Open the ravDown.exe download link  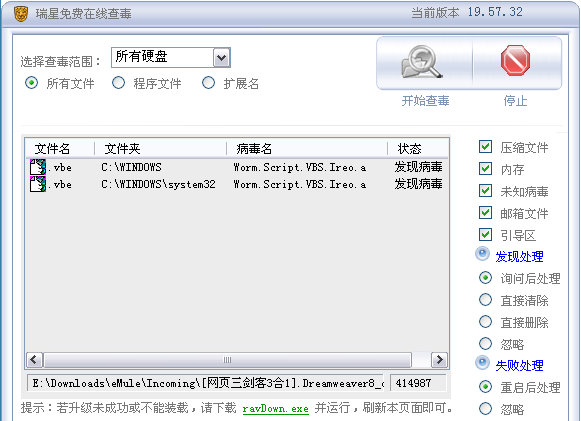(x=275, y=409)
